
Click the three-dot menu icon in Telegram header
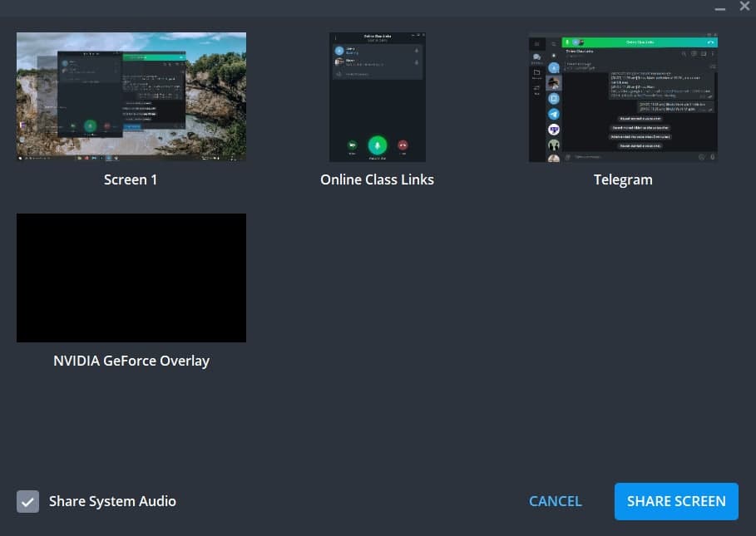712,52
